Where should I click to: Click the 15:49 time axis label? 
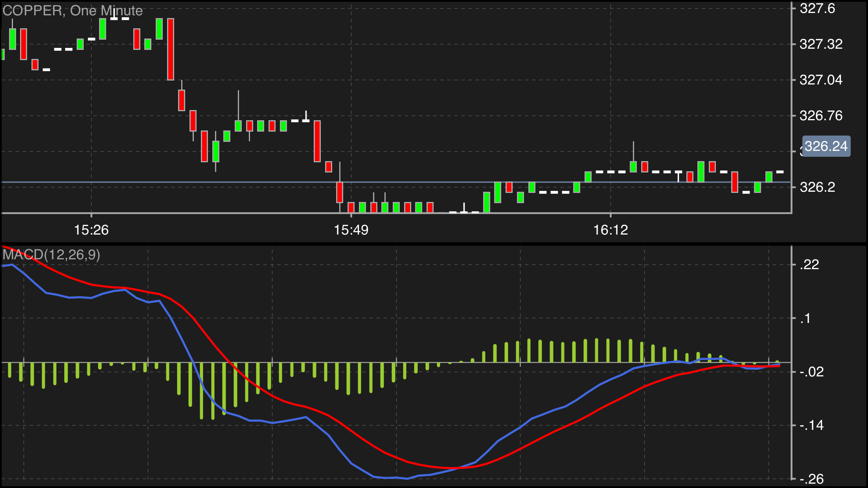(x=351, y=230)
